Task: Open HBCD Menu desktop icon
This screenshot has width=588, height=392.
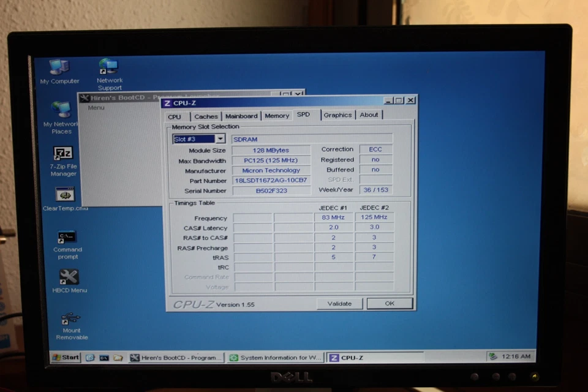Action: [x=69, y=281]
